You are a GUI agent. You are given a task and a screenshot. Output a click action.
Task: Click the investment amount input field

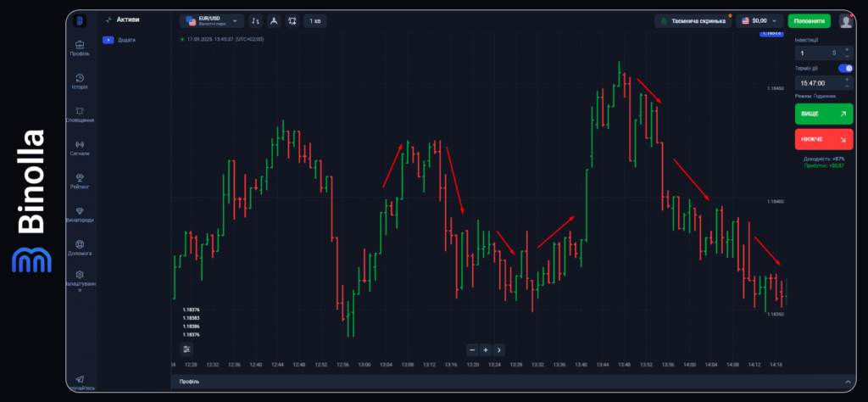(814, 53)
